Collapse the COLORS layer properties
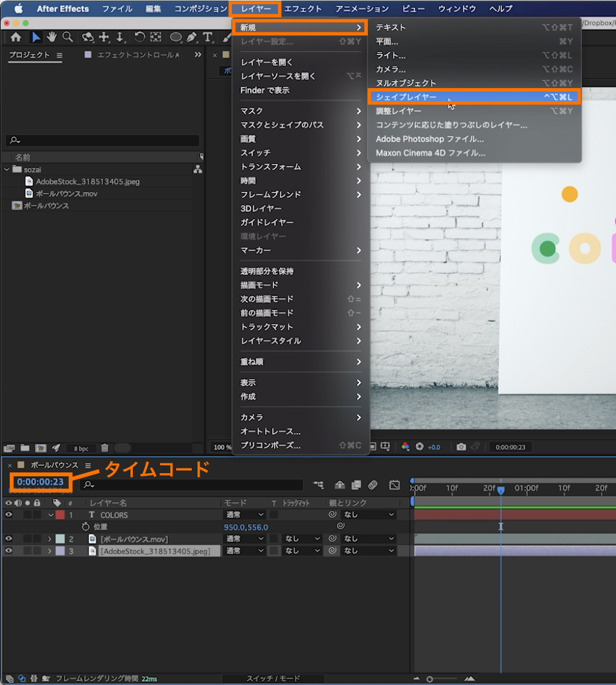The image size is (616, 685). click(51, 515)
